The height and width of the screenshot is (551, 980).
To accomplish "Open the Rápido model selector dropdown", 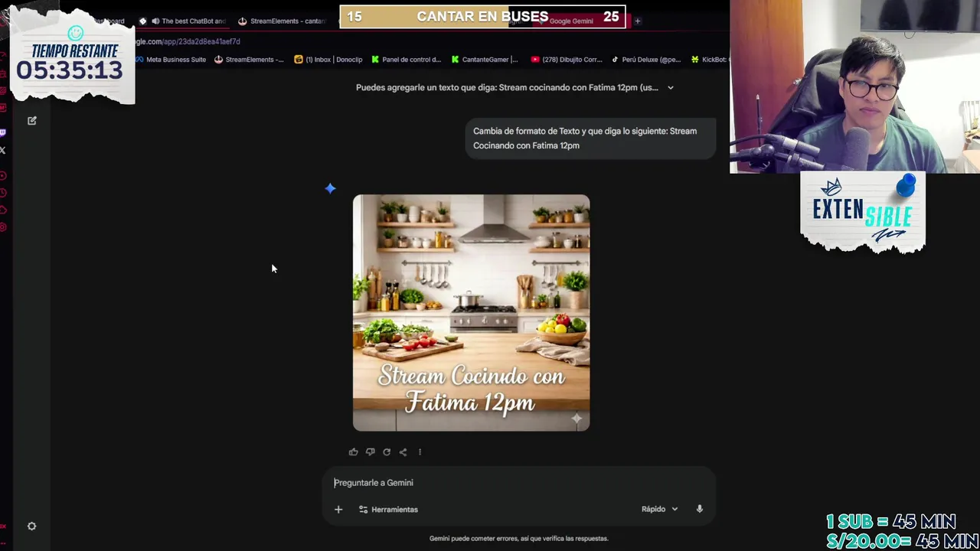I will tap(660, 509).
